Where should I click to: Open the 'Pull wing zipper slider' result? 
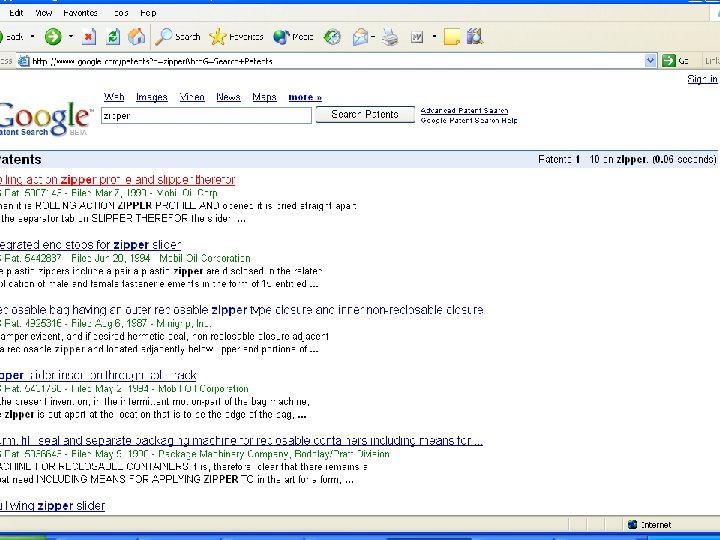tap(52, 506)
